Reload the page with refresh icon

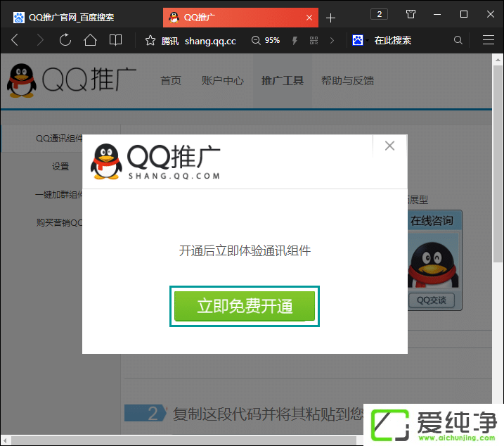coord(65,40)
